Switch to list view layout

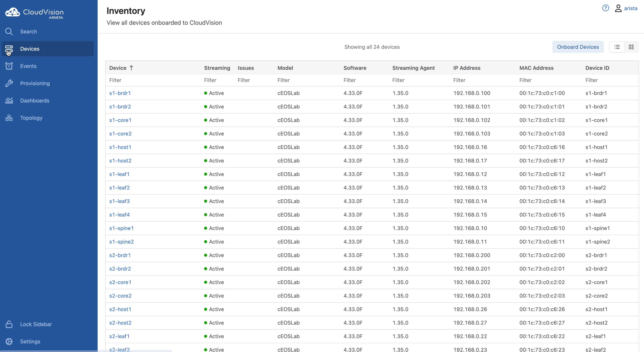tap(617, 47)
